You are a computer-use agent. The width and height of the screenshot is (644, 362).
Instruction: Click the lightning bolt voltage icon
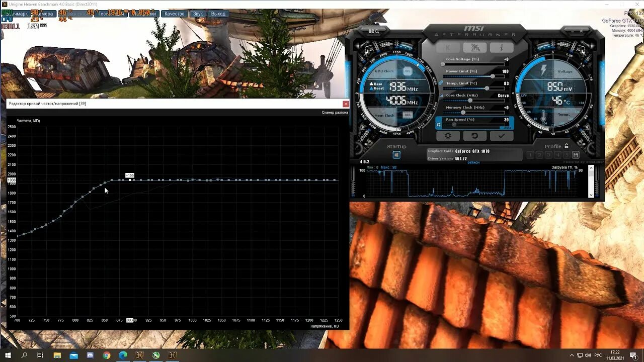(544, 70)
